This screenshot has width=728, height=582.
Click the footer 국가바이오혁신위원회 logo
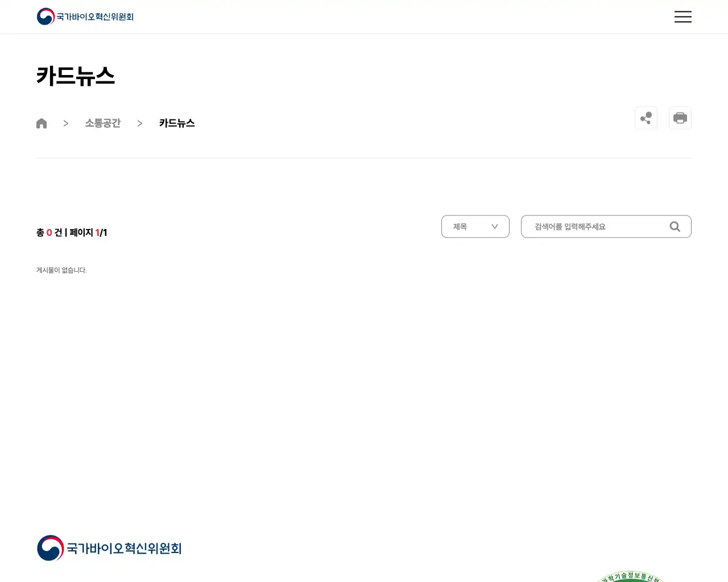coord(109,548)
